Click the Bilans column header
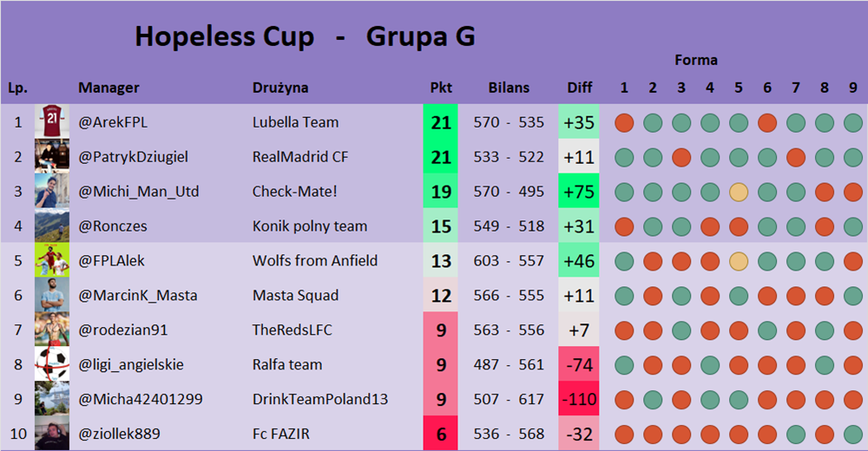Viewport: 868px width, 451px height. 509,88
